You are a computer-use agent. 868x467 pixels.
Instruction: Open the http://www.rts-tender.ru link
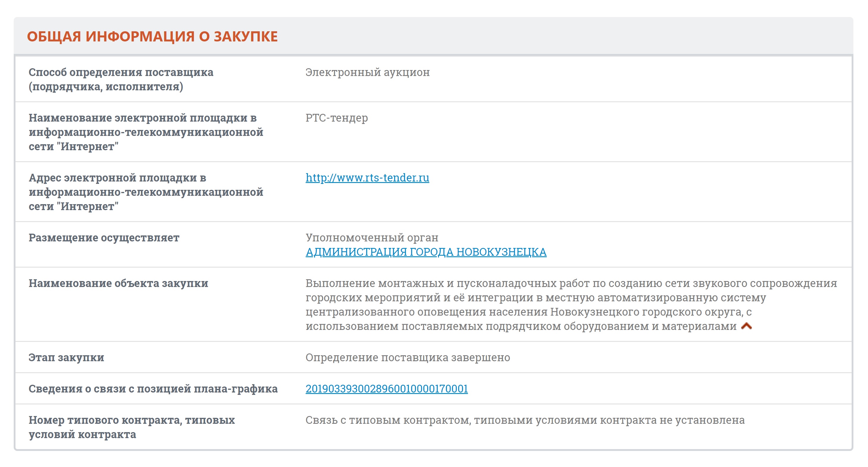pos(367,178)
